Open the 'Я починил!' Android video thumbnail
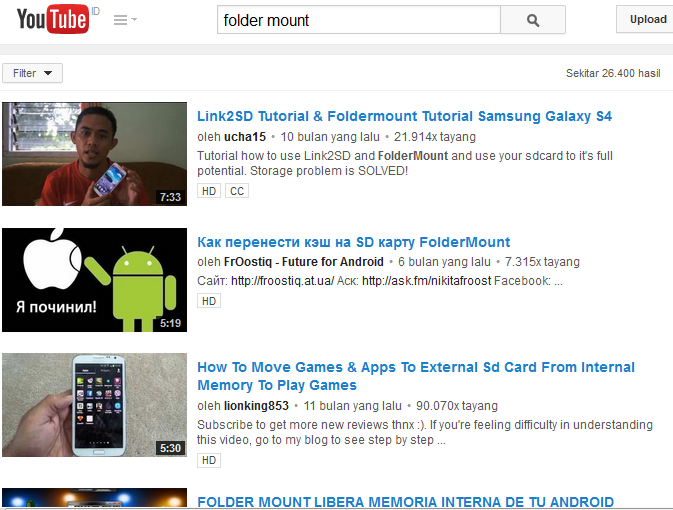This screenshot has width=673, height=510. [94, 280]
